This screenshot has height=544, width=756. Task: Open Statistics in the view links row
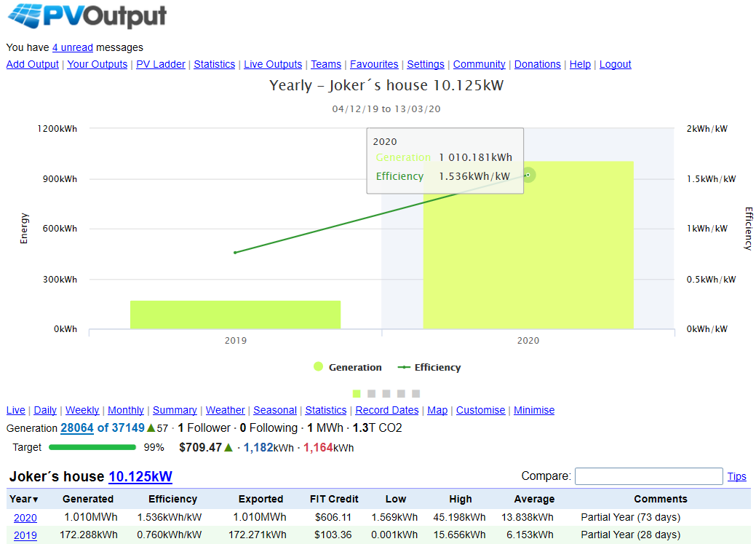point(326,410)
